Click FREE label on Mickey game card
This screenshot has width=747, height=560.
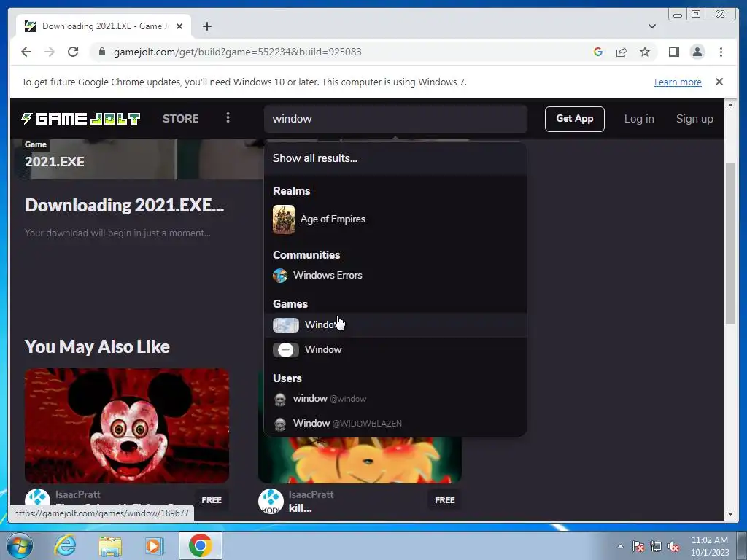click(212, 500)
